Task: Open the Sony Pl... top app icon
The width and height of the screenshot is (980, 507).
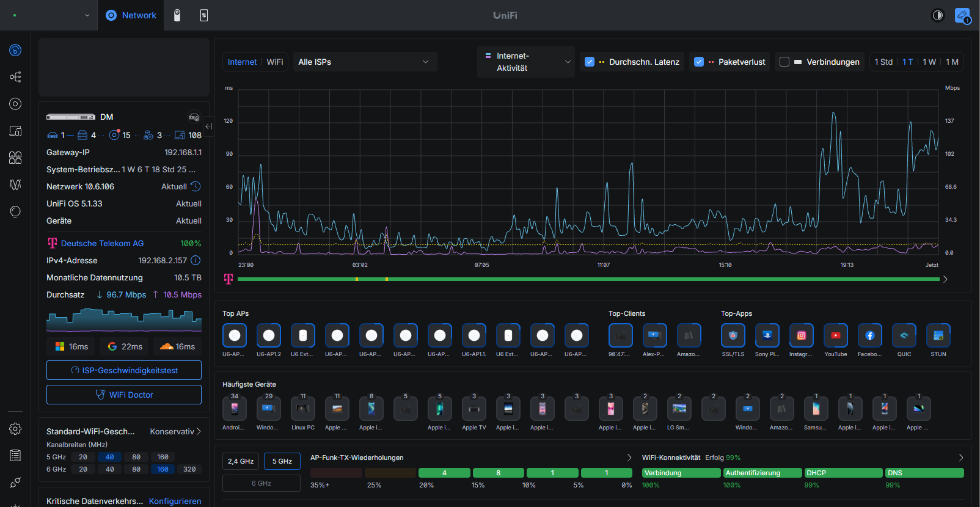Action: point(767,335)
